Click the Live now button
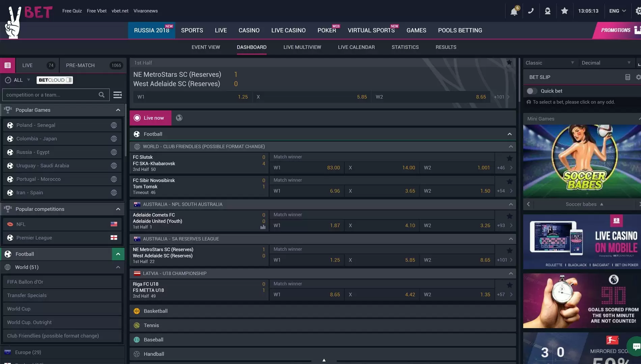641x364 pixels. [x=150, y=118]
